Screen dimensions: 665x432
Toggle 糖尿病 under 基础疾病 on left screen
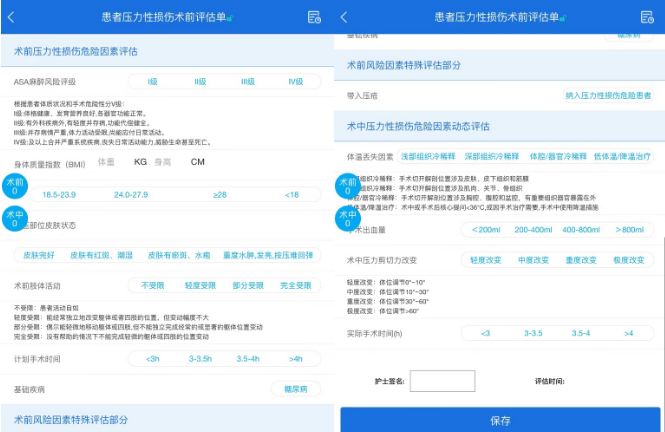(x=296, y=389)
